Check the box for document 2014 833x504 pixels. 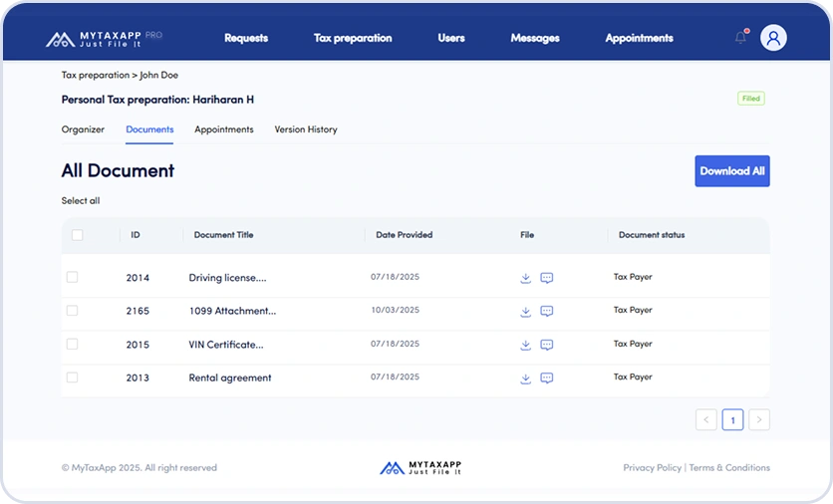[x=73, y=277]
